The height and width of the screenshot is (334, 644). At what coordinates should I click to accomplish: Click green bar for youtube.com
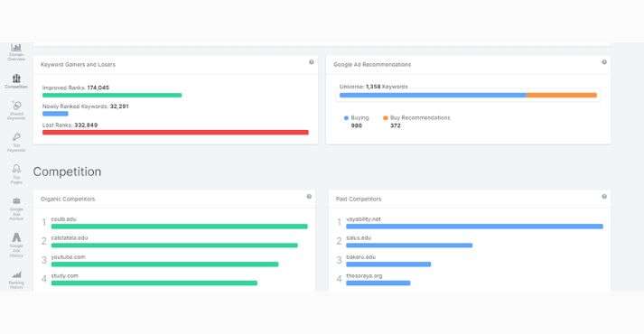pyautogui.click(x=164, y=264)
